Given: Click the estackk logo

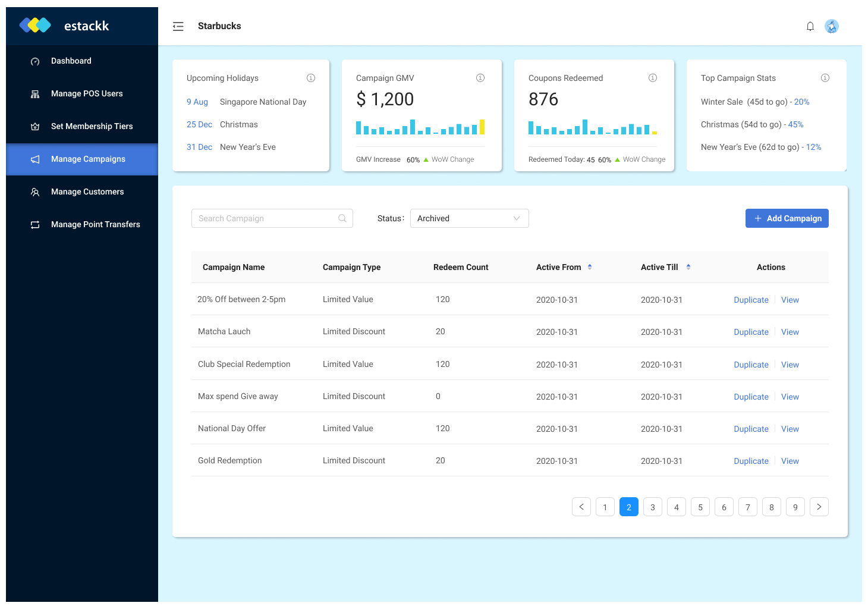Looking at the screenshot, I should (64, 26).
